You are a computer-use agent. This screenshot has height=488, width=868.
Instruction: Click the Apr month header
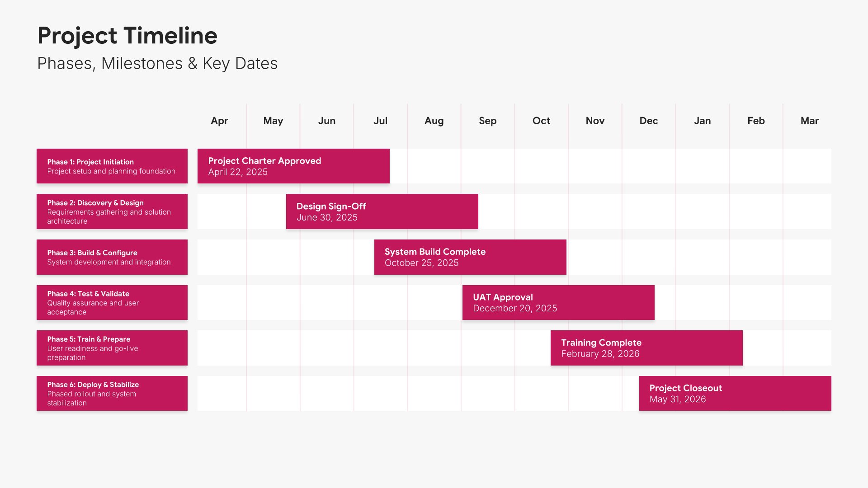click(219, 121)
